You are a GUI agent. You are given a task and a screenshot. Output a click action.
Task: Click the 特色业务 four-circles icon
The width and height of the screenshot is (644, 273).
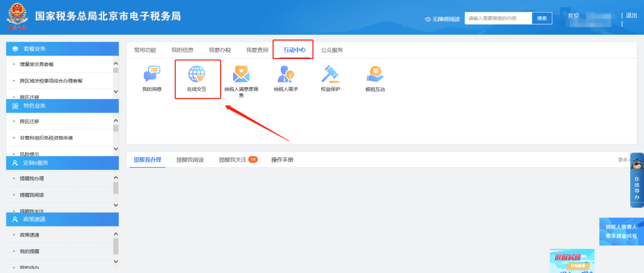pos(15,106)
